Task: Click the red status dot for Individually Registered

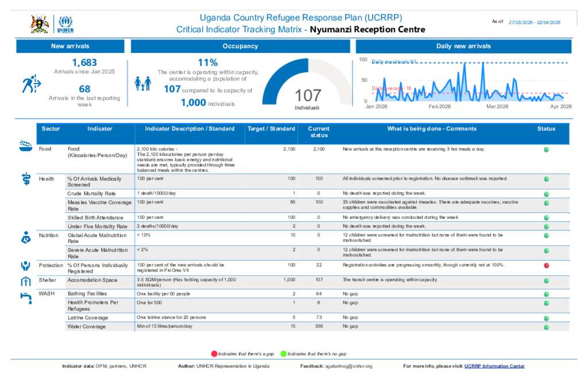Action: (546, 265)
